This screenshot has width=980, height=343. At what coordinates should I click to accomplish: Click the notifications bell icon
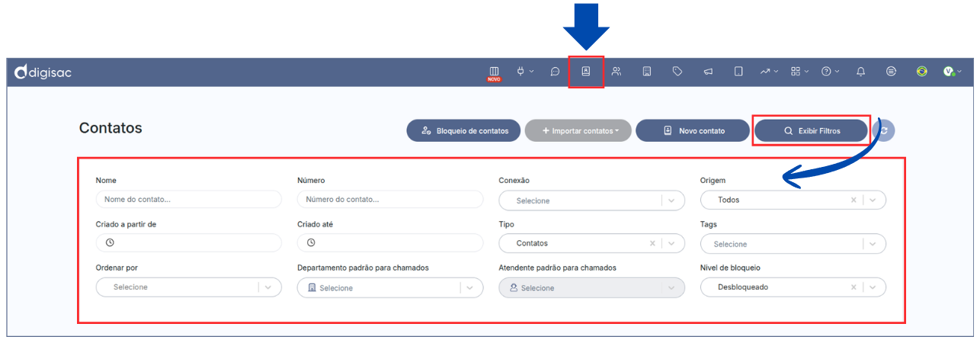tap(861, 72)
